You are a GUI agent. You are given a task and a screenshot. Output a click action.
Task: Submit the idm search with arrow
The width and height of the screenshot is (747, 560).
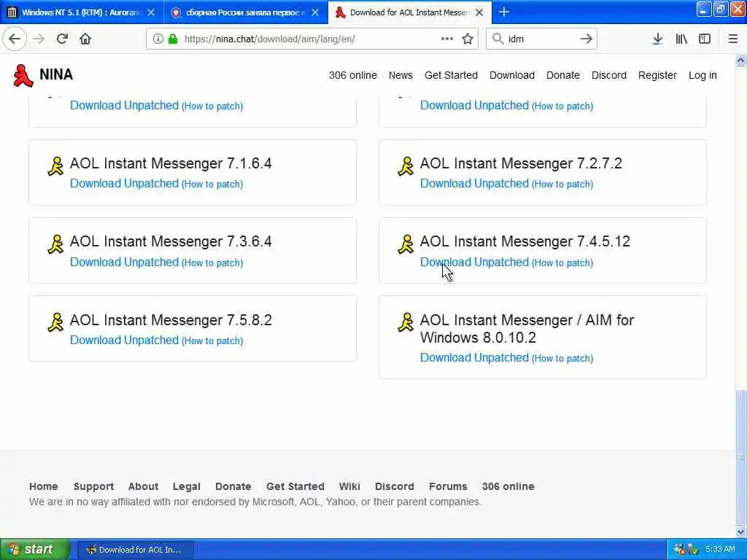(586, 39)
